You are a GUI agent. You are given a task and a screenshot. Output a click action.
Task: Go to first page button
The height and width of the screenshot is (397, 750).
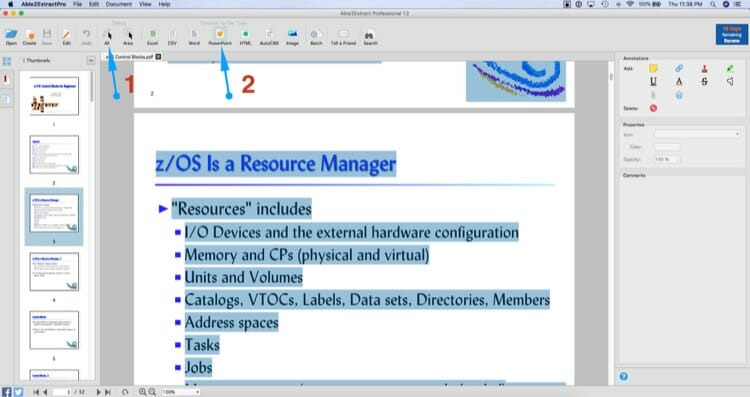(x=36, y=392)
